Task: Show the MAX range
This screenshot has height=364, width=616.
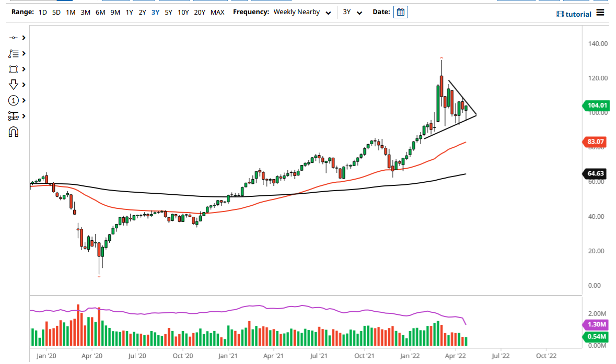Action: click(217, 12)
